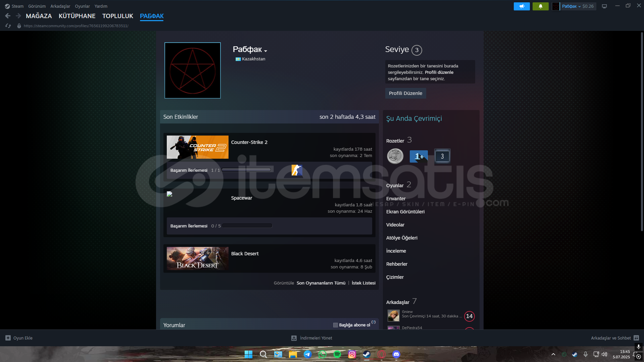Open the green notifications bell
The height and width of the screenshot is (362, 644).
540,6
